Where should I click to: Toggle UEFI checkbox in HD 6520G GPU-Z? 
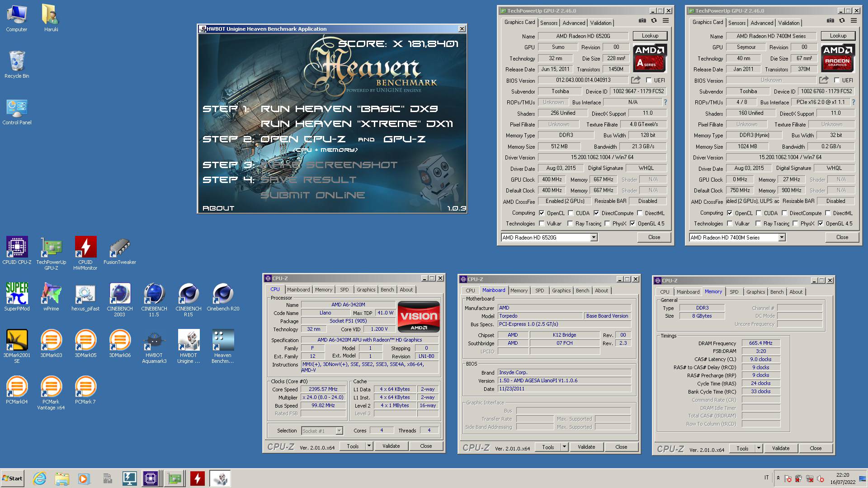pyautogui.click(x=649, y=80)
